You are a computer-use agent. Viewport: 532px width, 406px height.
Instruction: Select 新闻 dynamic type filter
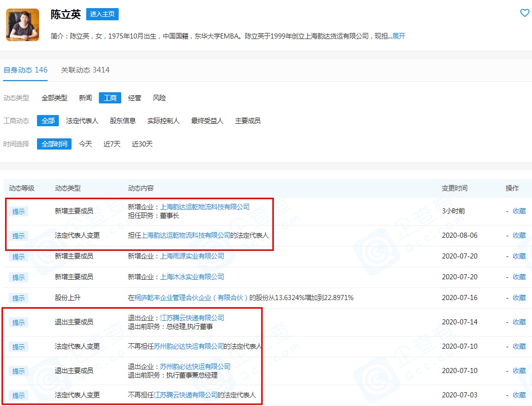point(85,98)
